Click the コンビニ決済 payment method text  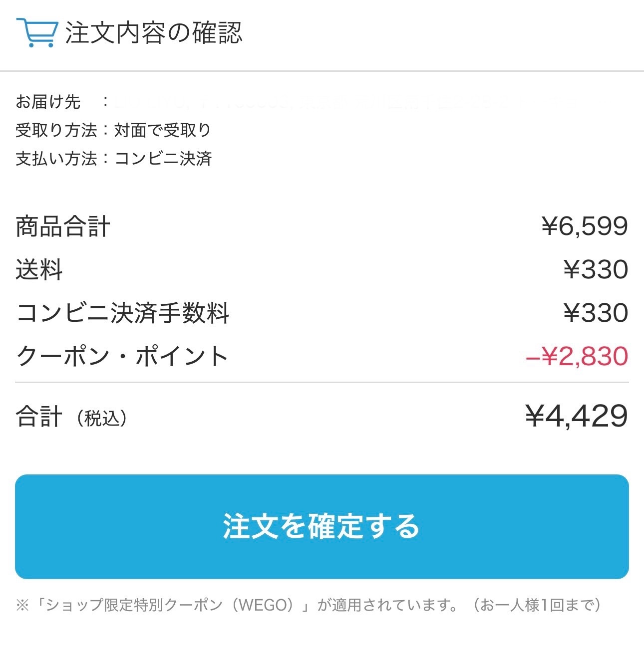[x=163, y=159]
